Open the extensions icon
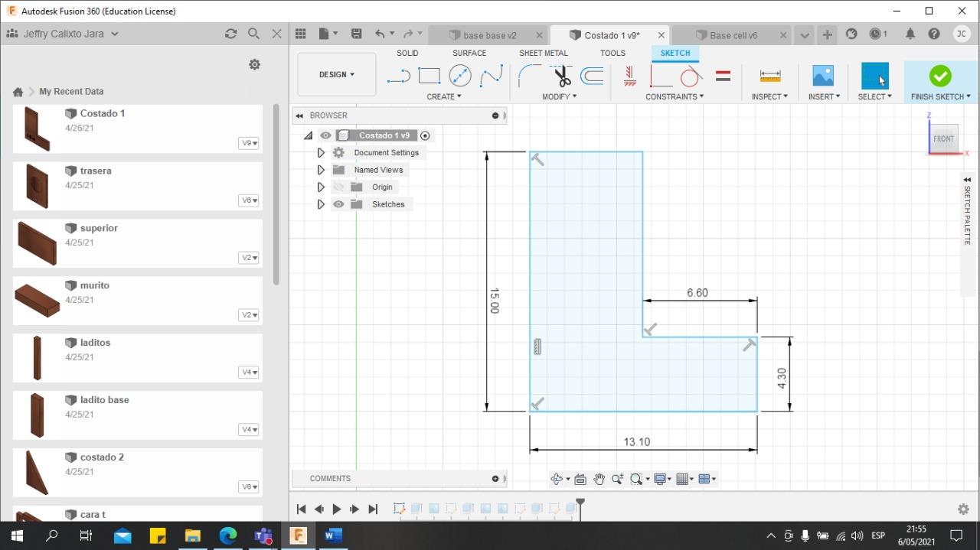This screenshot has width=980, height=550. [x=851, y=34]
